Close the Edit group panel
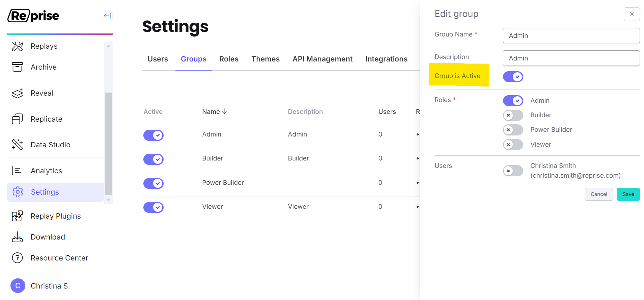 (632, 14)
